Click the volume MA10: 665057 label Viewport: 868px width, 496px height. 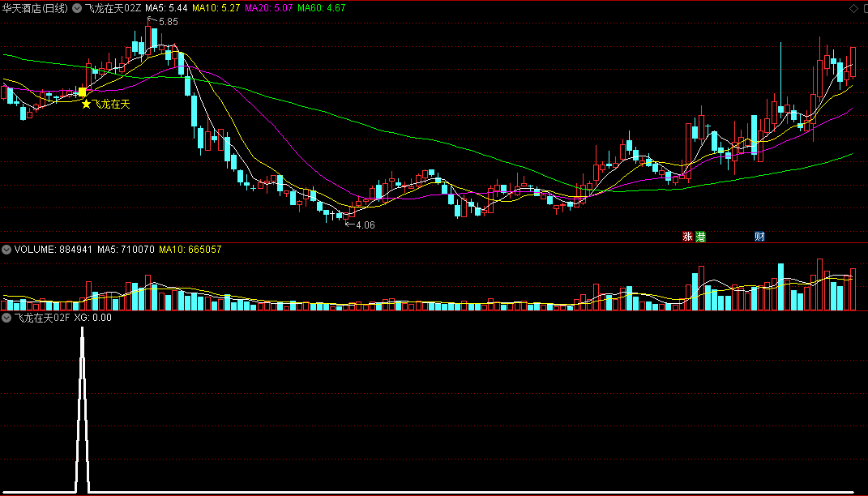coord(190,250)
